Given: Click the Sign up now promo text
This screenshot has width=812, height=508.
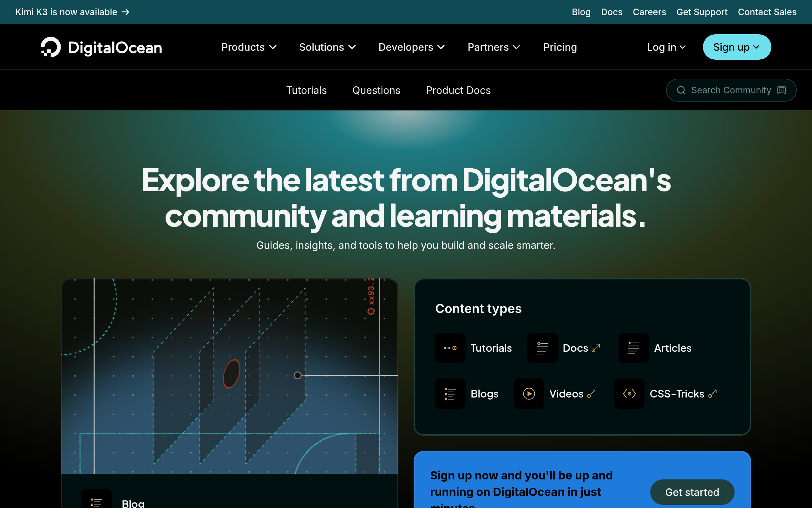Looking at the screenshot, I should (x=521, y=489).
